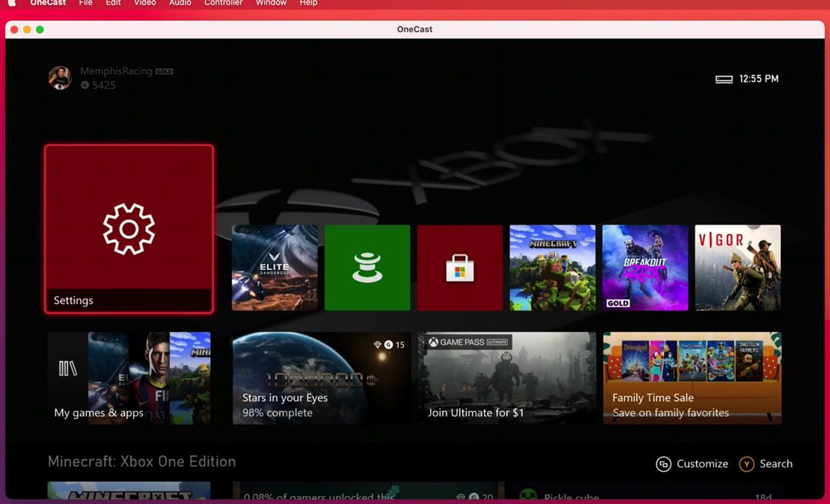The image size is (830, 504).
Task: Open the Family Time Sale promotion
Action: click(x=692, y=378)
